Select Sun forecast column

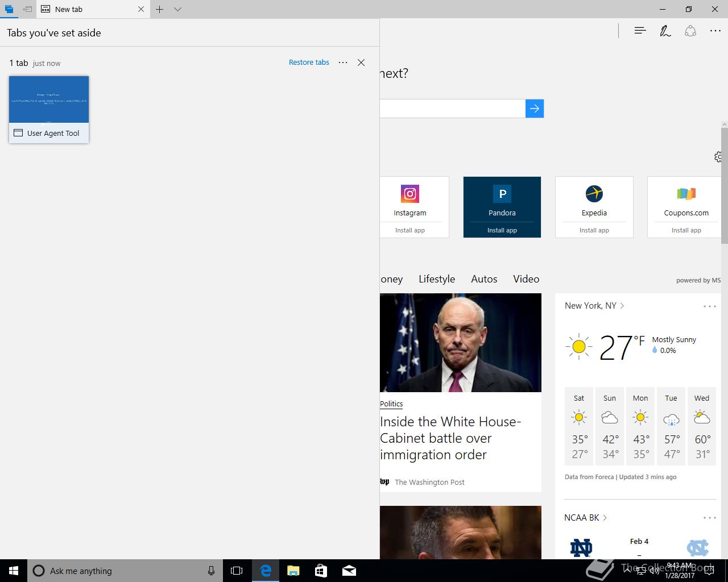pyautogui.click(x=610, y=426)
